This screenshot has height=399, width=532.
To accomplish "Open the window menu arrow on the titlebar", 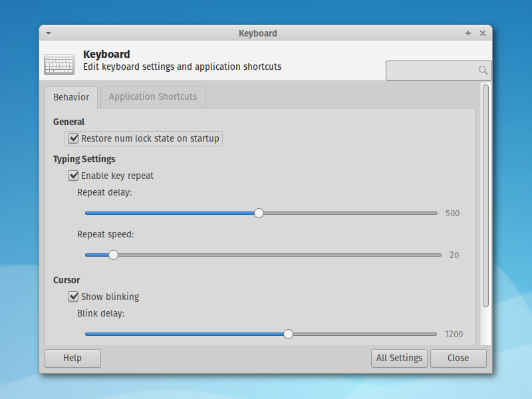I will coord(48,33).
